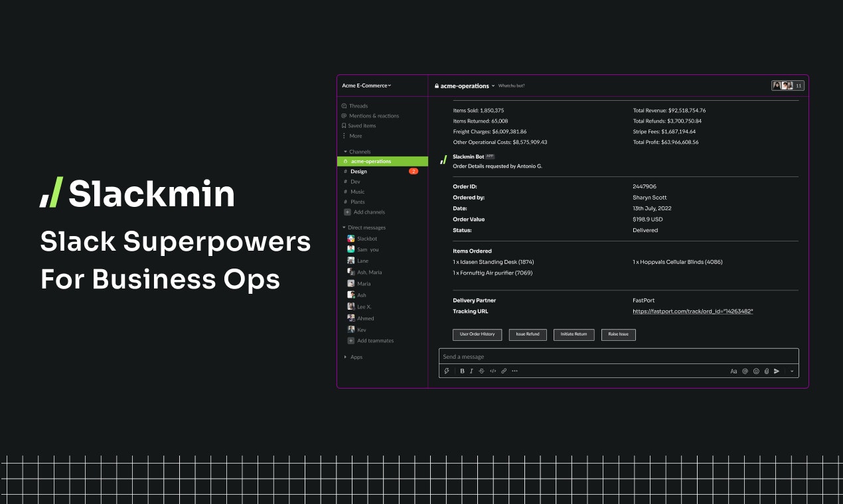Image resolution: width=843 pixels, height=504 pixels.
Task: Open acme-operations channel header dropdown
Action: click(x=493, y=86)
